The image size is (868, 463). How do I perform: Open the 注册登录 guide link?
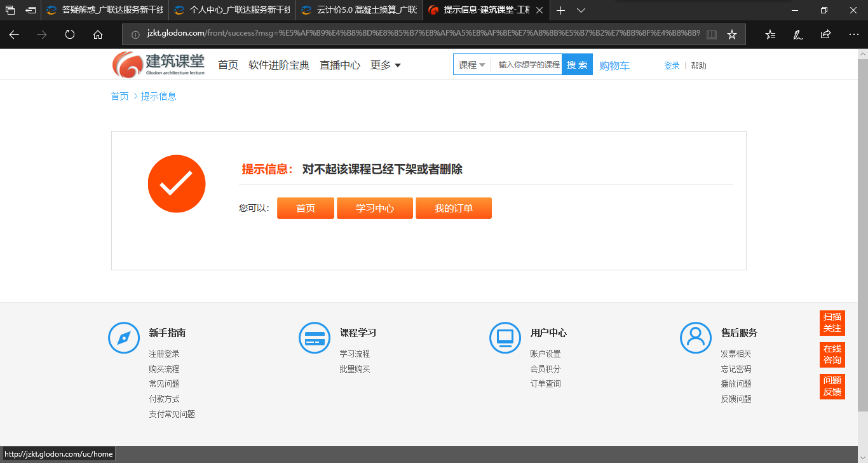tap(165, 354)
